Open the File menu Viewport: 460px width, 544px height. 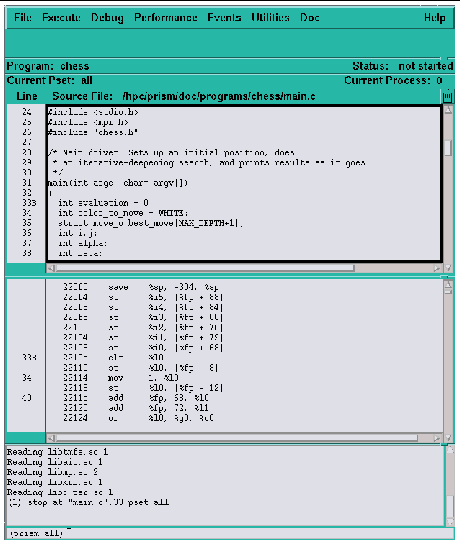click(23, 17)
